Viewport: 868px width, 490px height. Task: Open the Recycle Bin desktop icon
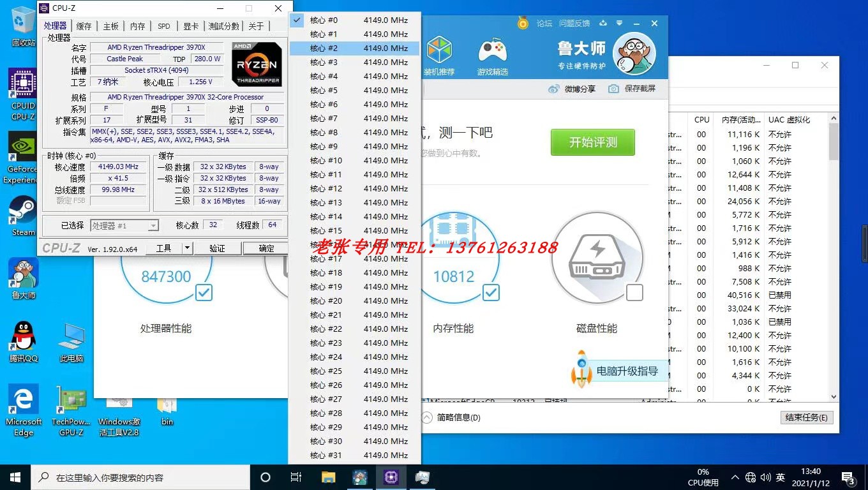pos(24,26)
